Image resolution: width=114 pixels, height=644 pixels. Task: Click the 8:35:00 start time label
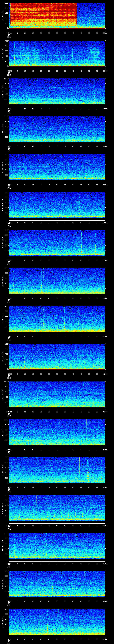point(9,184)
